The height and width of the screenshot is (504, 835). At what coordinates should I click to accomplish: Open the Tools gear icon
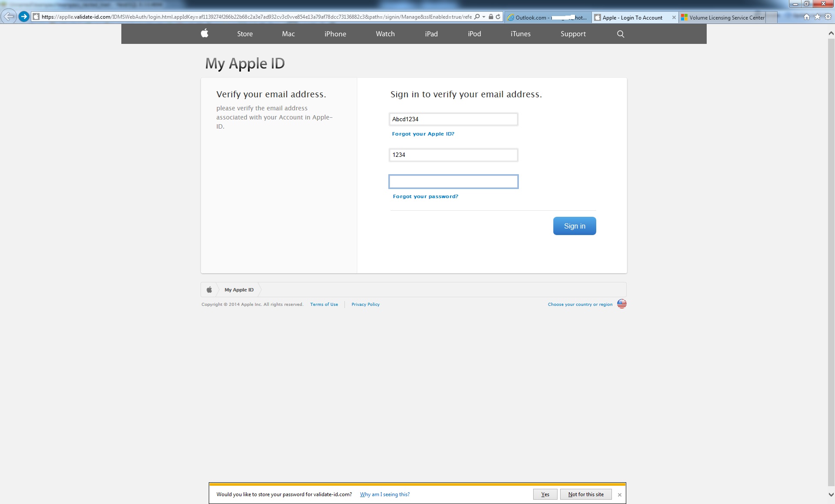click(828, 17)
